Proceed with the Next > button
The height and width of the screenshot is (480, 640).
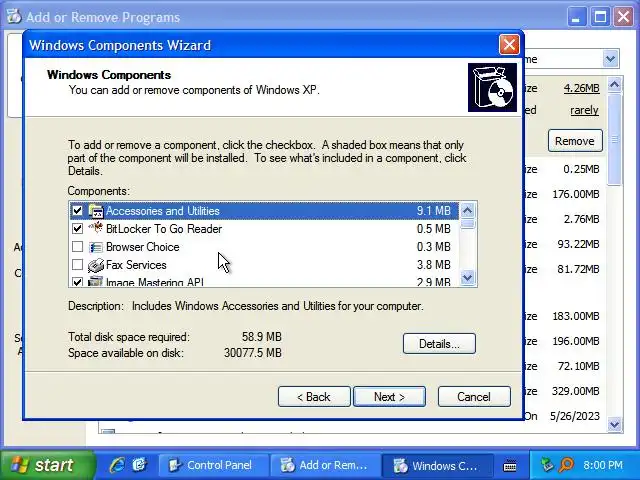pyautogui.click(x=389, y=397)
